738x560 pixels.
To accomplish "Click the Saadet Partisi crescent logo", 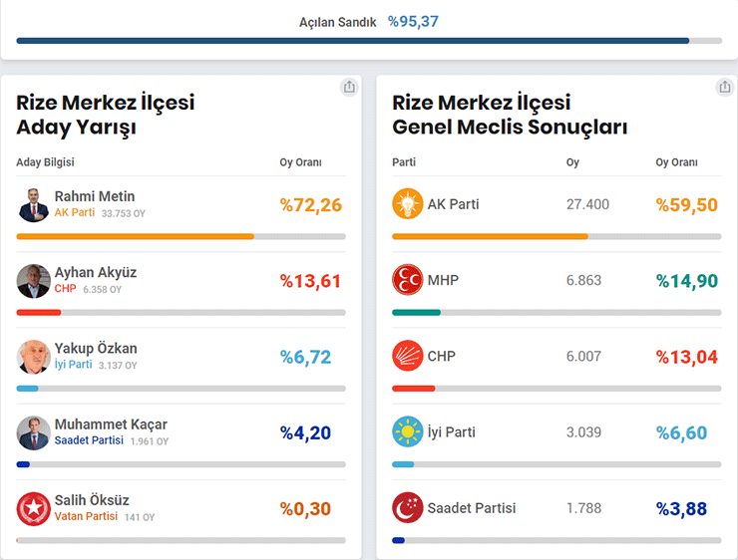I will click(408, 508).
